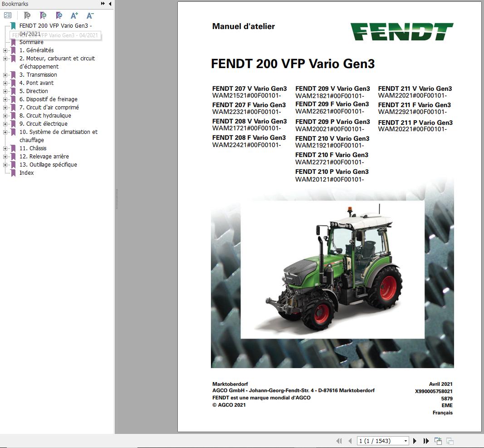Expand the '12. Relevage arrière' bookmark
This screenshot has height=448, width=484.
[x=5, y=157]
